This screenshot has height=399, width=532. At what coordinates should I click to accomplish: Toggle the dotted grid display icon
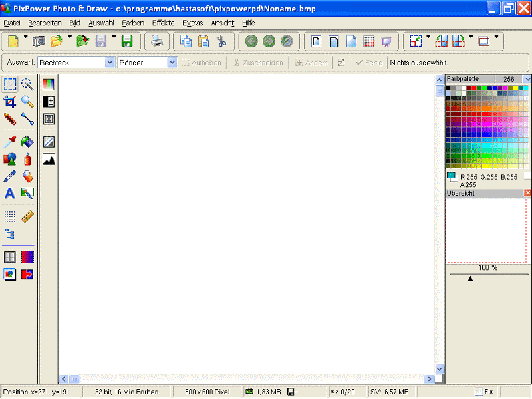(10, 217)
